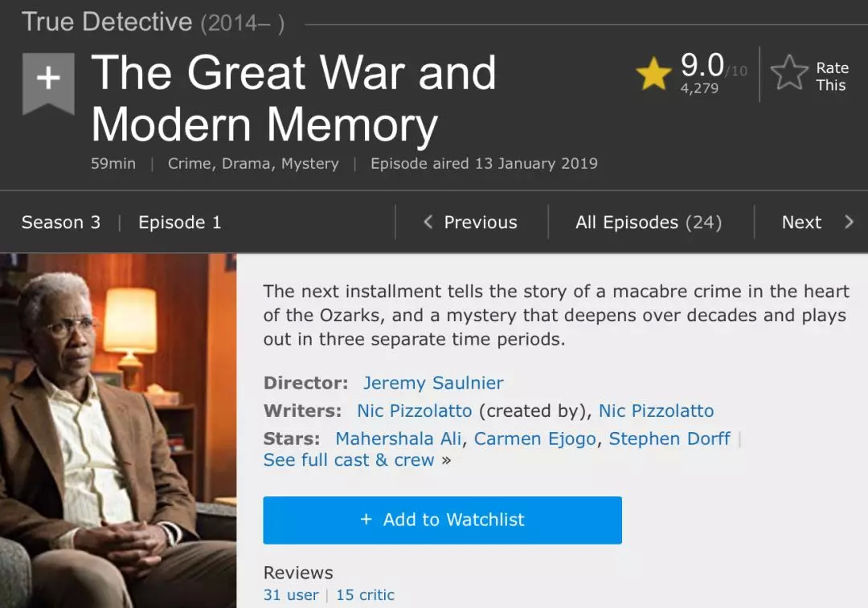The width and height of the screenshot is (868, 608).
Task: Open Mahershala Ali's profile link
Action: point(399,439)
